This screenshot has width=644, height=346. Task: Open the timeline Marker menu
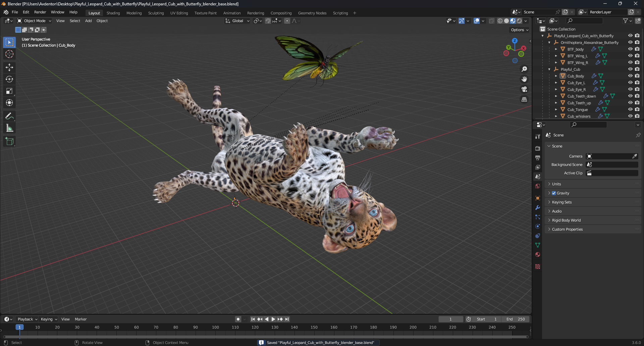pos(80,319)
